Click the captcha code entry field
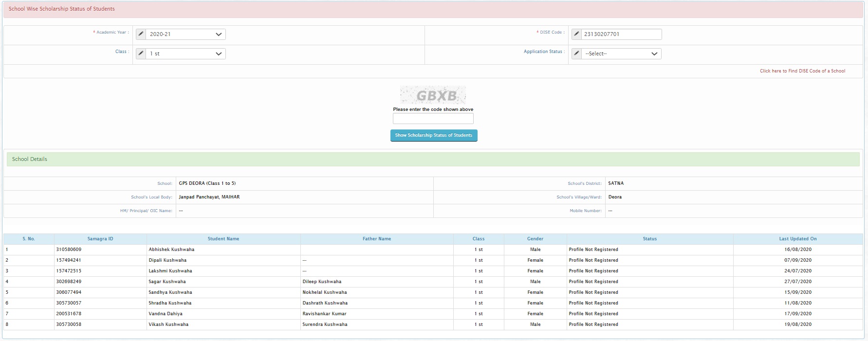The image size is (868, 341). 433,119
